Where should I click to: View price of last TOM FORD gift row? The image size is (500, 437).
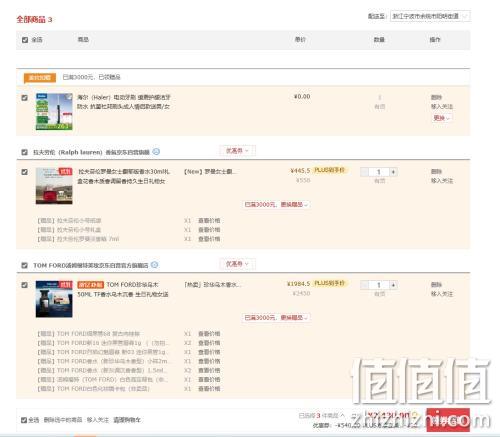coord(209,389)
